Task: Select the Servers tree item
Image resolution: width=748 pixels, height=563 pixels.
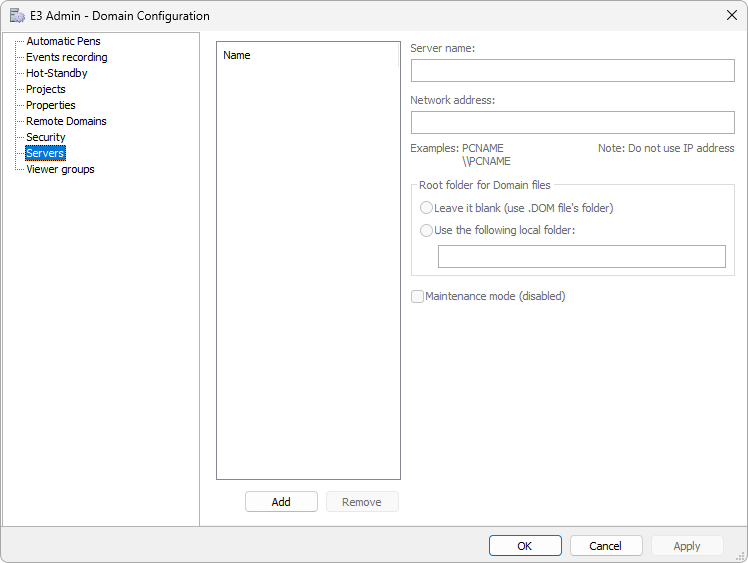Action: pyautogui.click(x=45, y=153)
